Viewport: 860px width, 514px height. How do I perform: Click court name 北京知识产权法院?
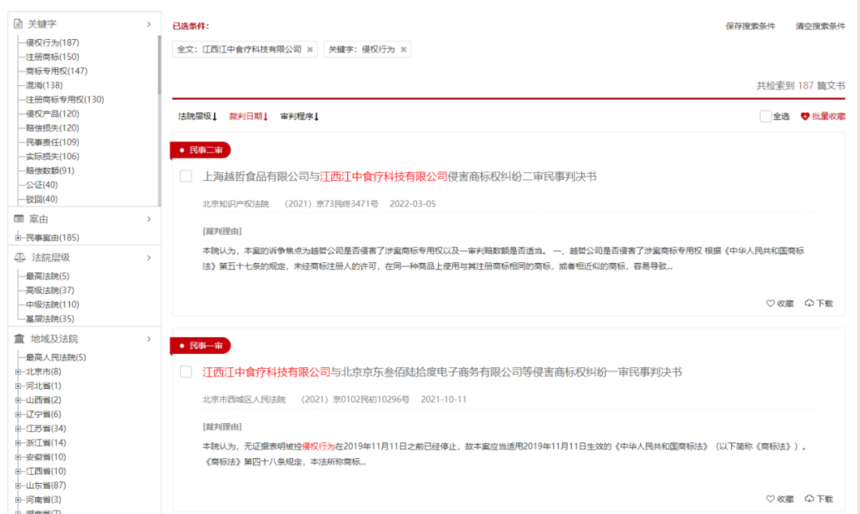click(236, 204)
